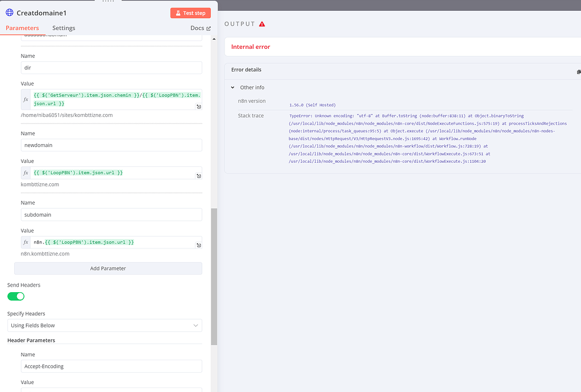Open expression editor for the subdomain value field
Viewport: 581px width, 392px height.
pos(199,245)
